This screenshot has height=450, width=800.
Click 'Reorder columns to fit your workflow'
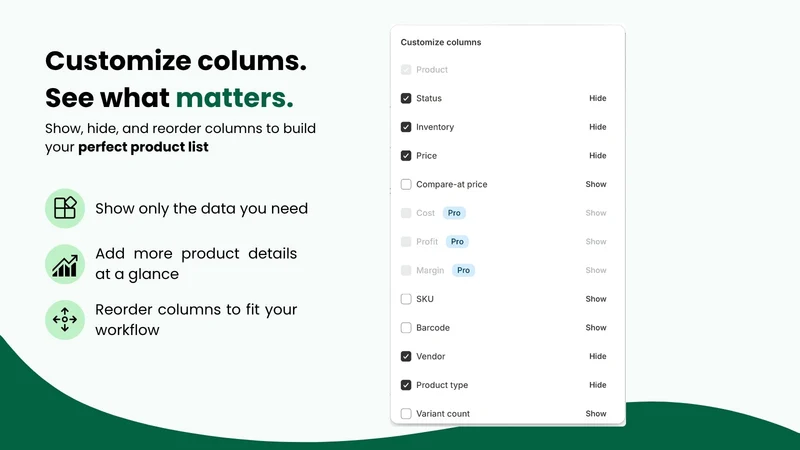(x=196, y=319)
